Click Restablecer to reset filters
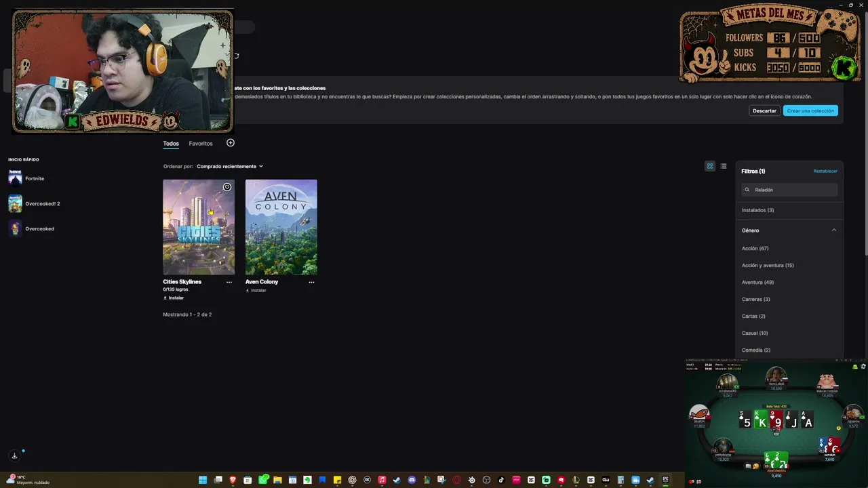Screen dimensions: 868x488 pos(825,171)
